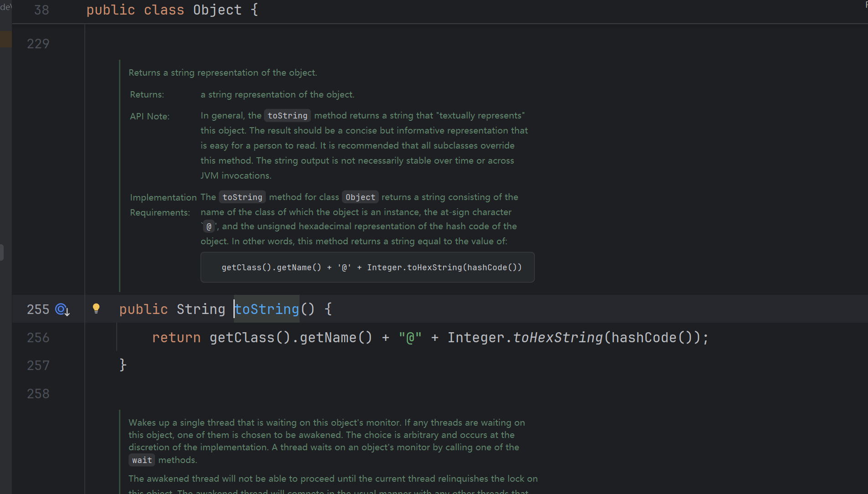This screenshot has height=494, width=868.
Task: Click sticky line number 38
Action: [x=41, y=10]
